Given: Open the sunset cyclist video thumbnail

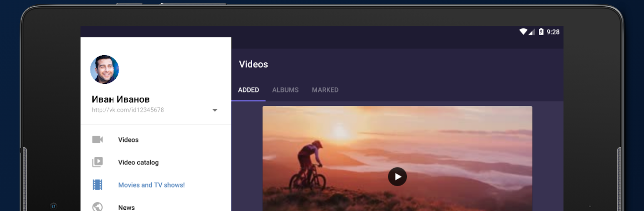Looking at the screenshot, I should point(397,158).
